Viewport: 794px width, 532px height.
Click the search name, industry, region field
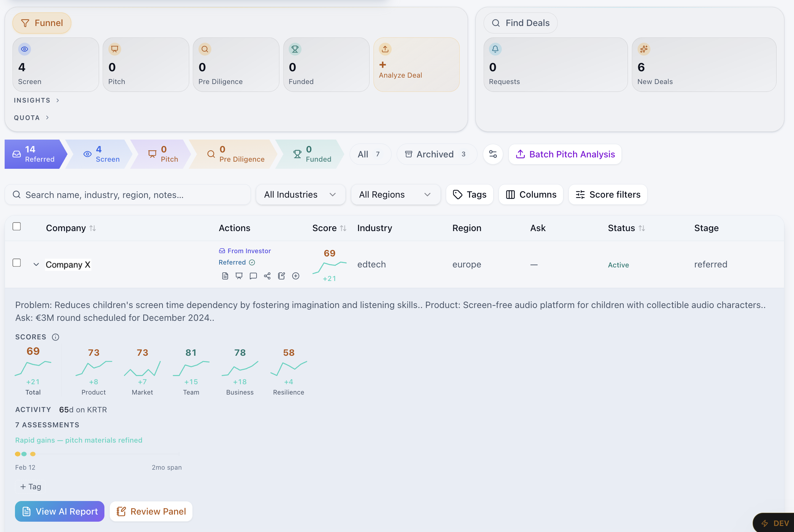point(128,194)
